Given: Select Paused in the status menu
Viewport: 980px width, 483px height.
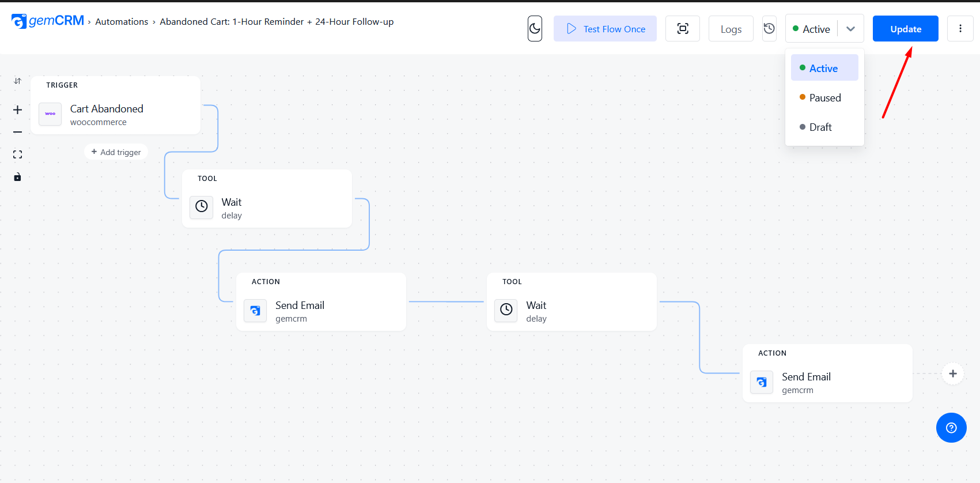Looking at the screenshot, I should (x=824, y=97).
